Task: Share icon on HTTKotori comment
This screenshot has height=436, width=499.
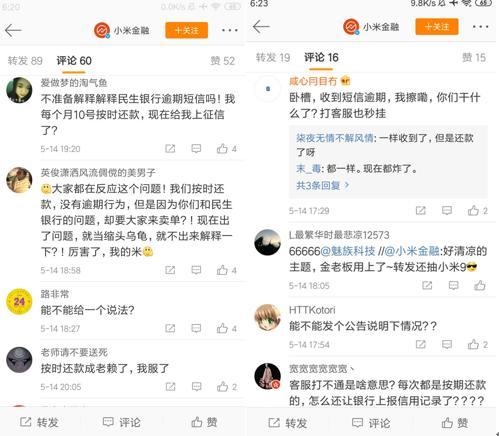Action: [x=421, y=344]
